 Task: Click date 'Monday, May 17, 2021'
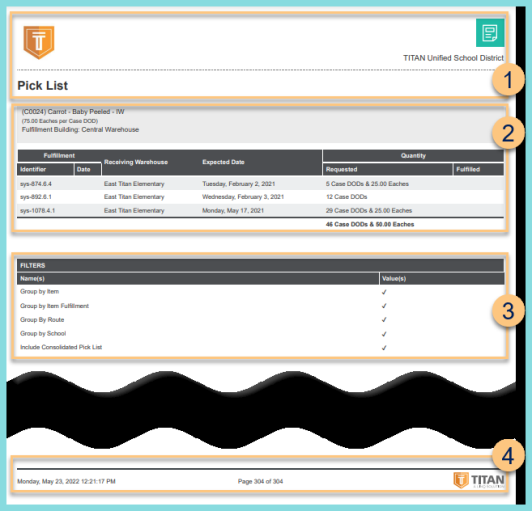pos(233,211)
